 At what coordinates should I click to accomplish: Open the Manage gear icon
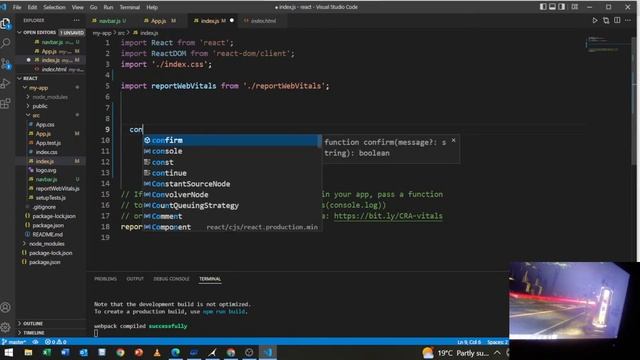[6, 327]
